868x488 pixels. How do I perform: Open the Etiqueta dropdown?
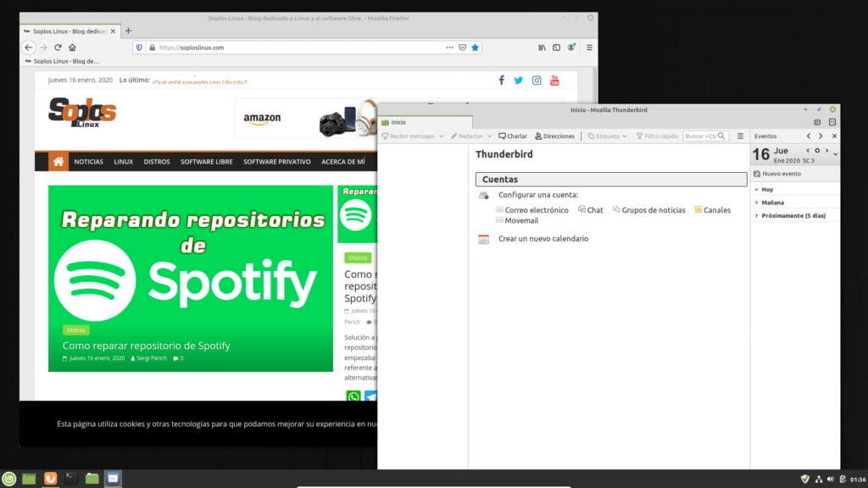607,136
